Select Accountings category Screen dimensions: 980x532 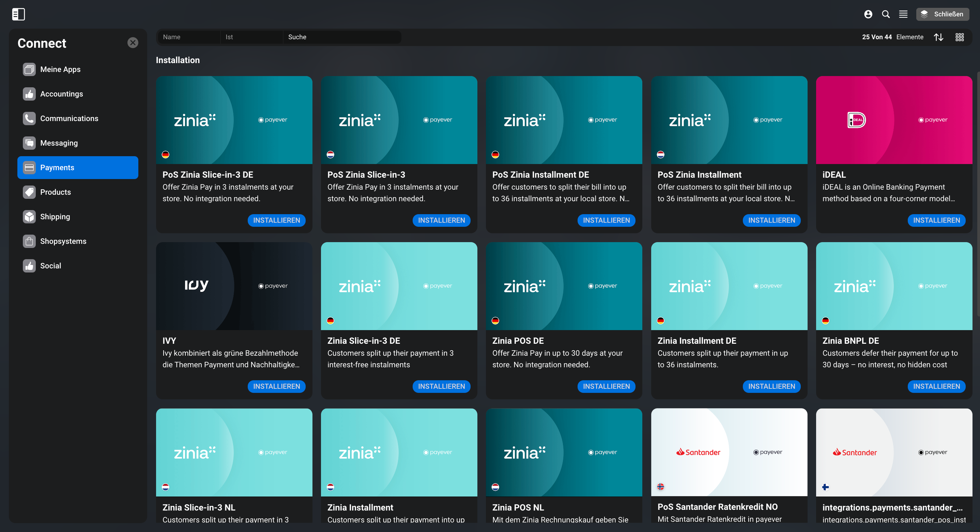(78, 94)
